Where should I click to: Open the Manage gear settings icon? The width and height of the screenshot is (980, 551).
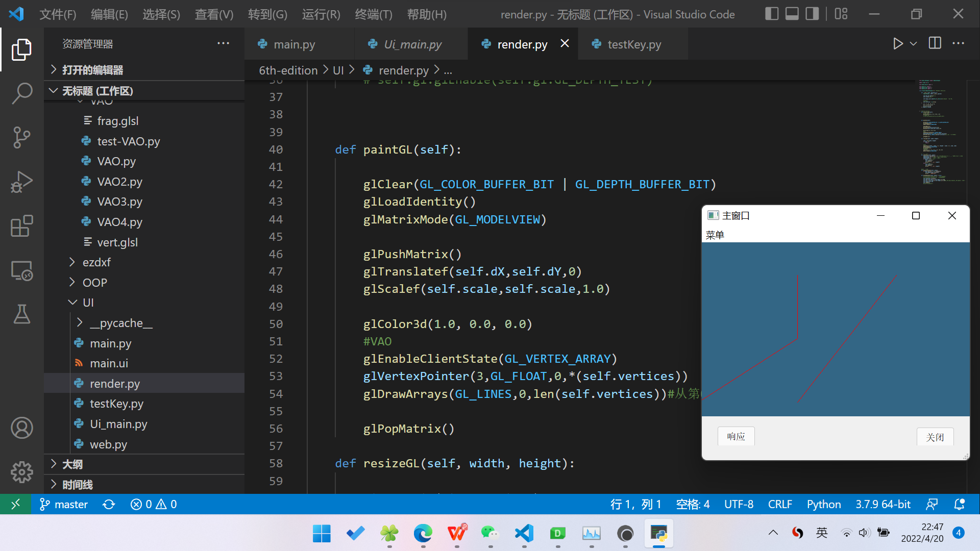coord(21,472)
